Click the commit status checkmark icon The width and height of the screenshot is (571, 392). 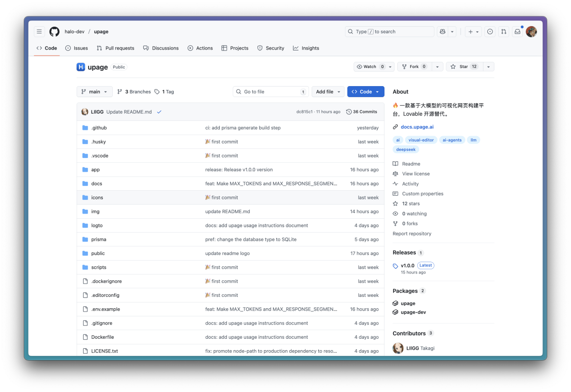coord(159,112)
